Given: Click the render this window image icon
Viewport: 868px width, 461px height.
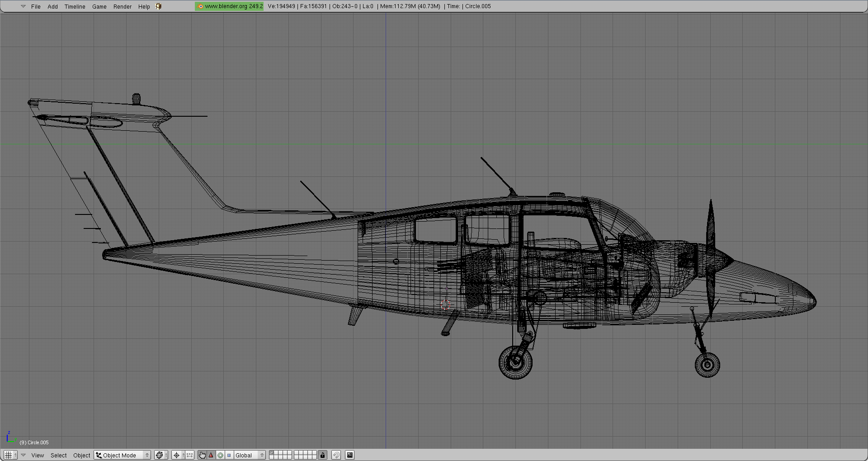Looking at the screenshot, I should pos(349,455).
